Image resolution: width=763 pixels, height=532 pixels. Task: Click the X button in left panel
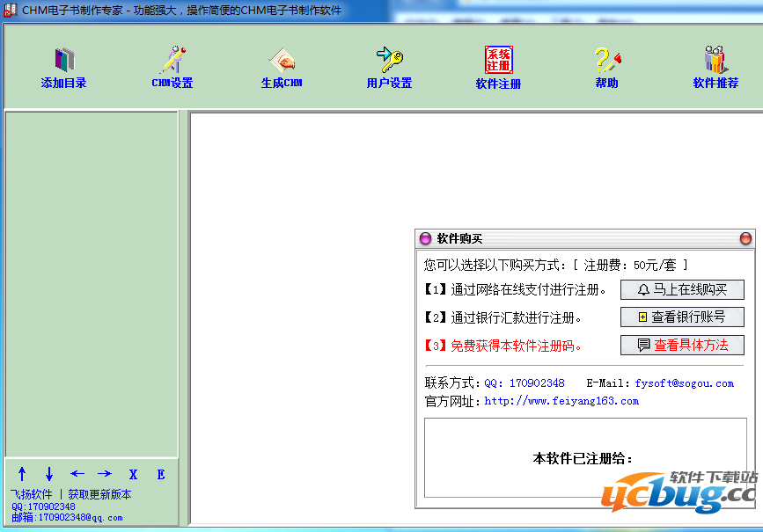pyautogui.click(x=133, y=474)
